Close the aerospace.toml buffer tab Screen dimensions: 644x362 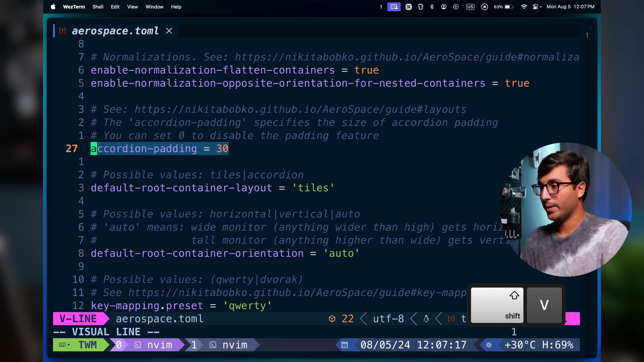coord(169,31)
